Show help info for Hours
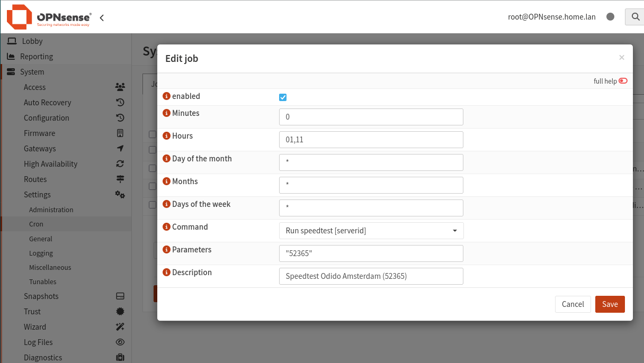The height and width of the screenshot is (363, 644). (x=166, y=136)
